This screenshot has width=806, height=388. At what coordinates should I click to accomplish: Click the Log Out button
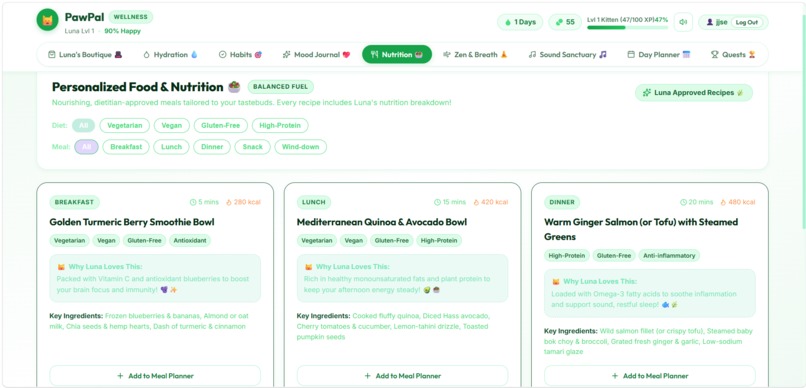[747, 22]
